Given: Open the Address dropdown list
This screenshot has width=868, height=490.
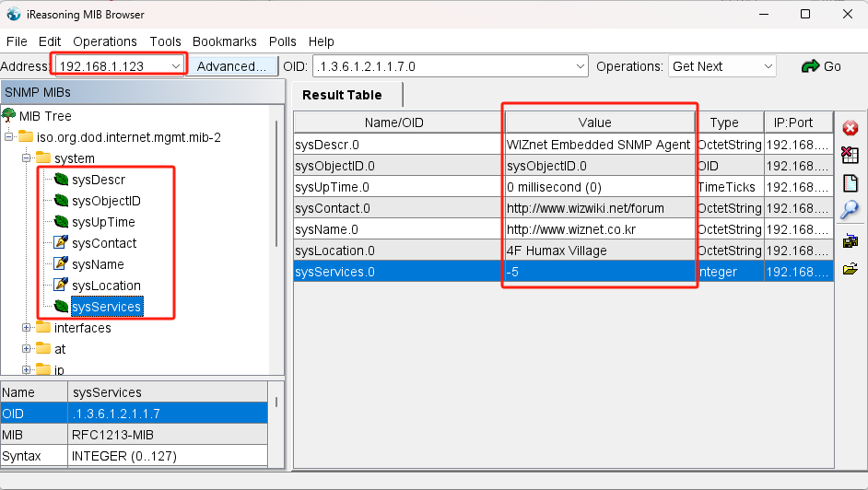Looking at the screenshot, I should [176, 66].
